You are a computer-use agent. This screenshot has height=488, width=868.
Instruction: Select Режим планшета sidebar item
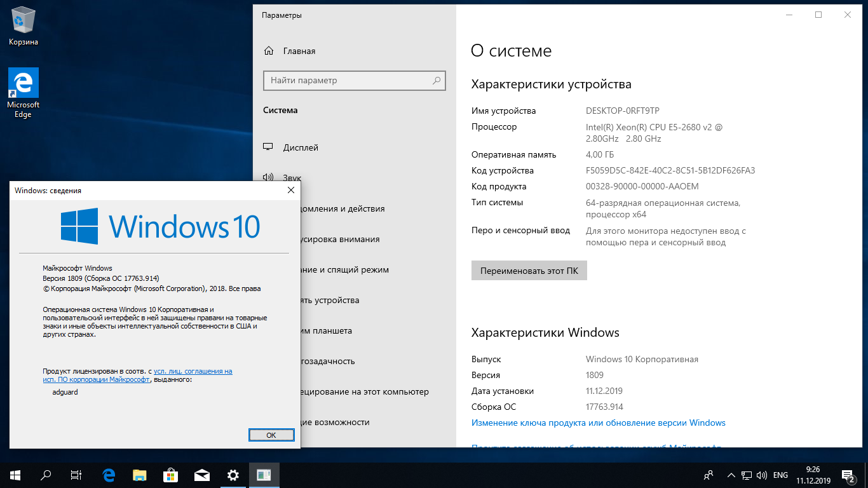(x=378, y=330)
